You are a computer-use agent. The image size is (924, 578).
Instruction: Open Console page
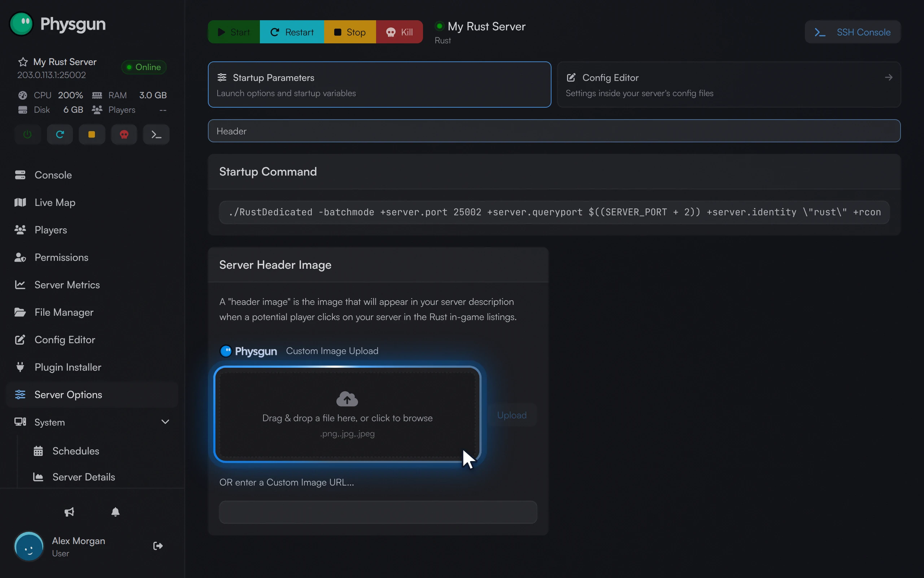pyautogui.click(x=92, y=175)
